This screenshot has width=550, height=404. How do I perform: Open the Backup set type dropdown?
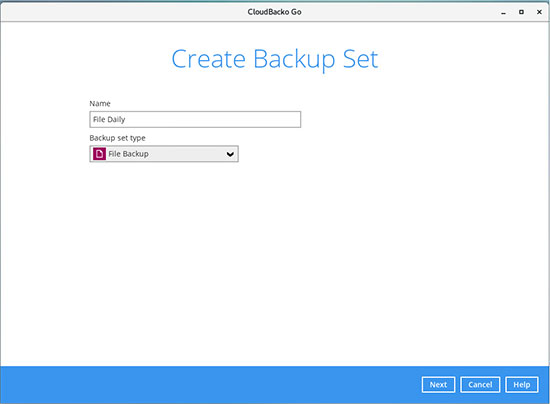[164, 154]
